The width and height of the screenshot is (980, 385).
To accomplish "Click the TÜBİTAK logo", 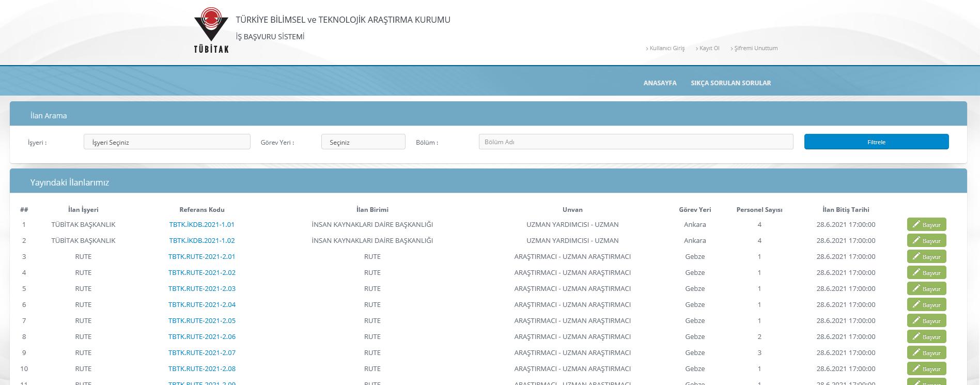I will 211,30.
